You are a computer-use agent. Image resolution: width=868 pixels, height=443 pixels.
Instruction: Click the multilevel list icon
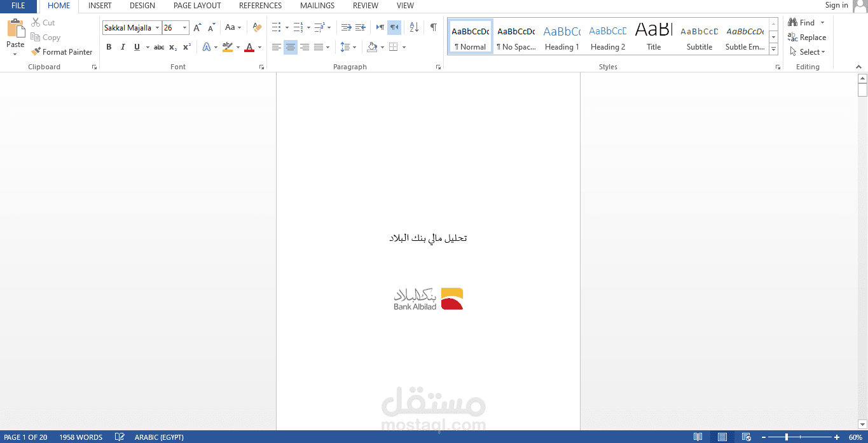tap(319, 27)
